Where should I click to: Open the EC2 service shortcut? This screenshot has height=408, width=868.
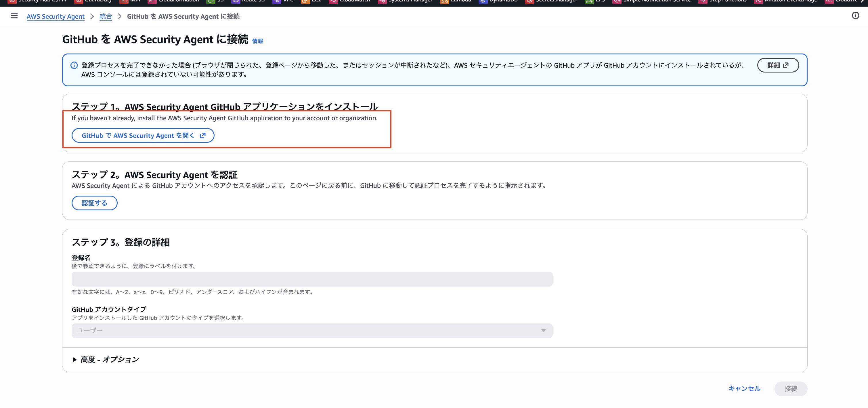pos(316,1)
